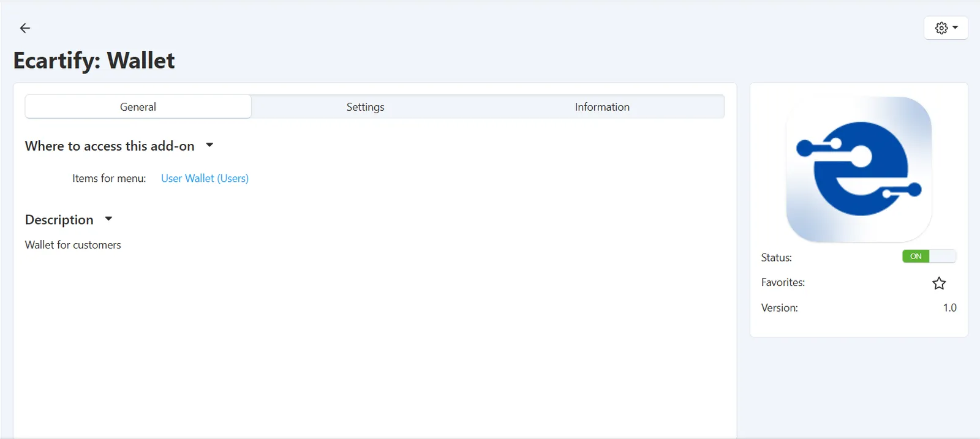Open the User Wallet (Users) link
980x439 pixels.
point(205,178)
